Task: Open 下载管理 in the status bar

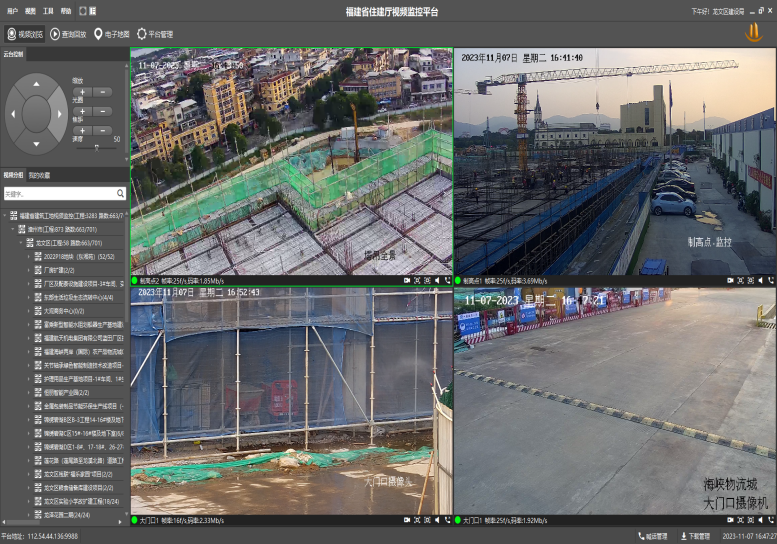Action: [695, 536]
